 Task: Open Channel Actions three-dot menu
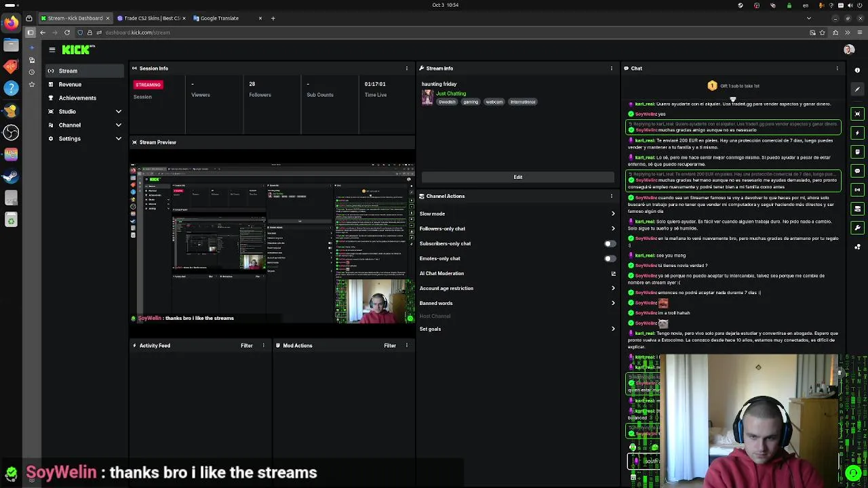611,196
